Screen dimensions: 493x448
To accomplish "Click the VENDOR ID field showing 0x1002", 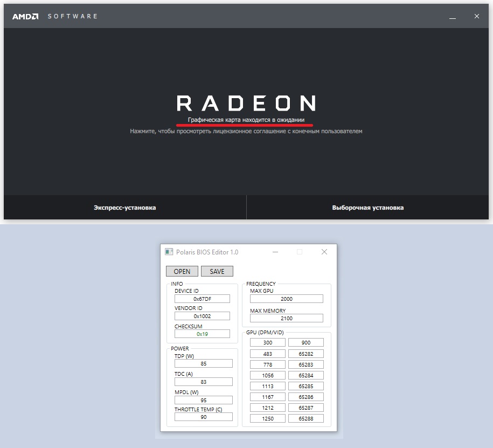I will [202, 316].
